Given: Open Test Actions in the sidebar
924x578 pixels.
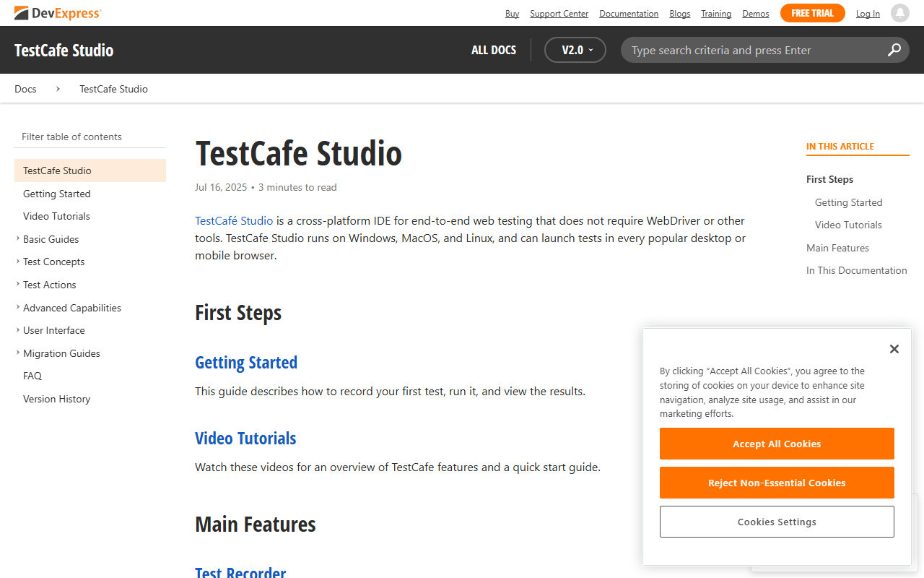Looking at the screenshot, I should [49, 285].
